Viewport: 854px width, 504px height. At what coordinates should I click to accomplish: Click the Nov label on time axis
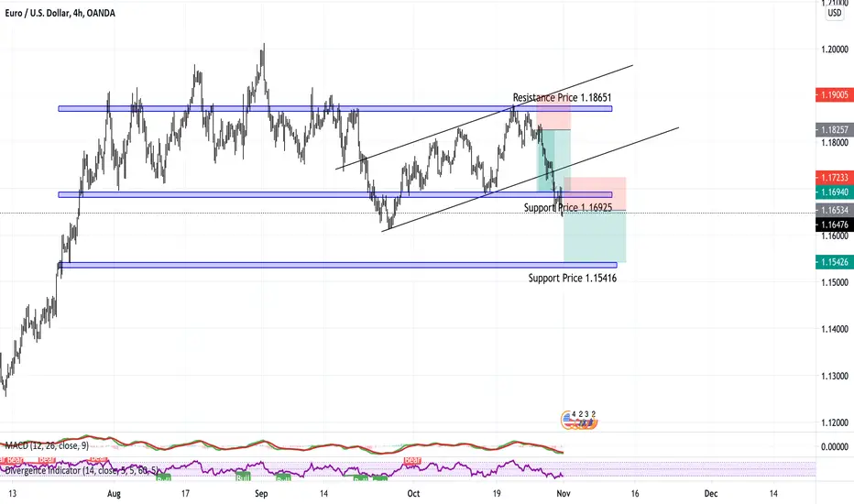coord(564,494)
